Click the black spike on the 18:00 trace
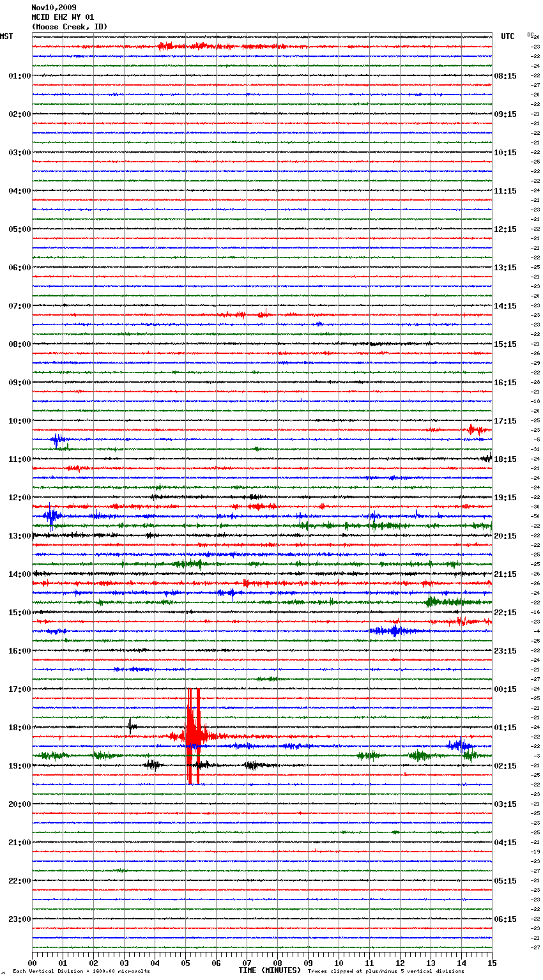Screen dimensions: 543x980 [130, 726]
